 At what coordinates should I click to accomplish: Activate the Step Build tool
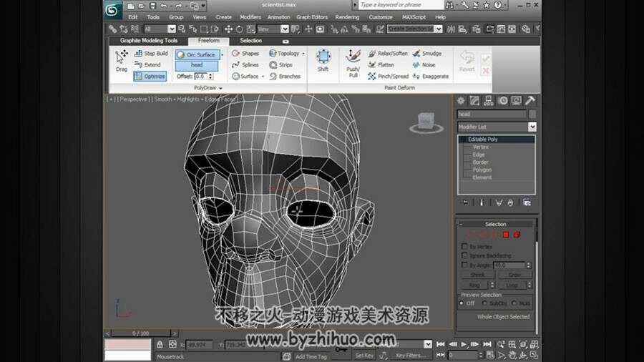[151, 54]
